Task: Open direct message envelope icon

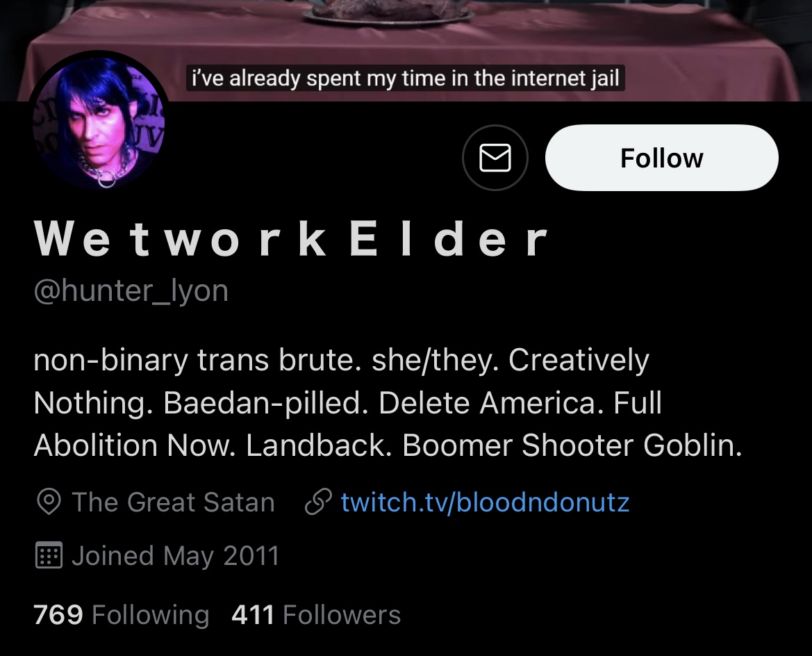Action: (x=495, y=158)
